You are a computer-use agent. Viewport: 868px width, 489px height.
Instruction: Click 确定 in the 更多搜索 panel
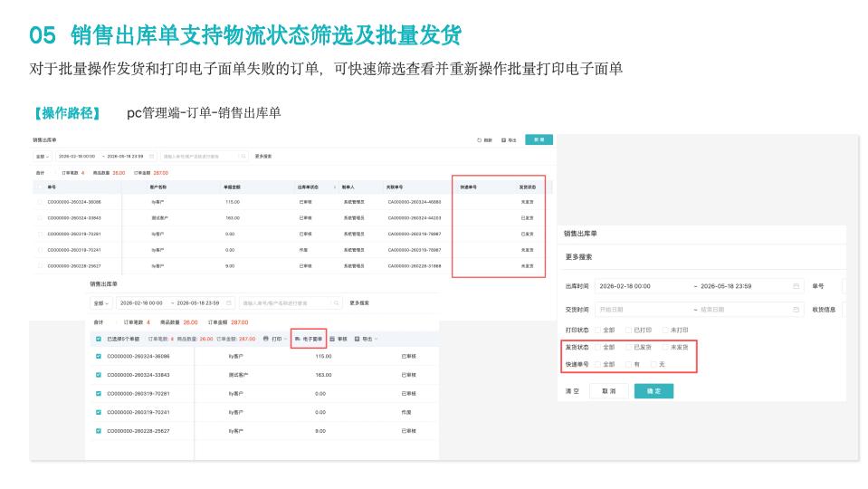click(x=653, y=391)
